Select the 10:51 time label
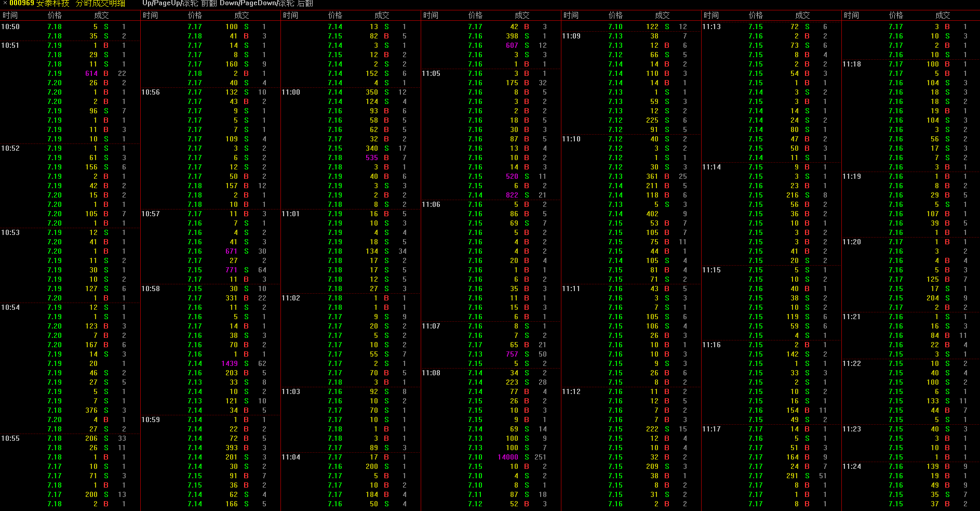The height and width of the screenshot is (511, 980). click(10, 45)
